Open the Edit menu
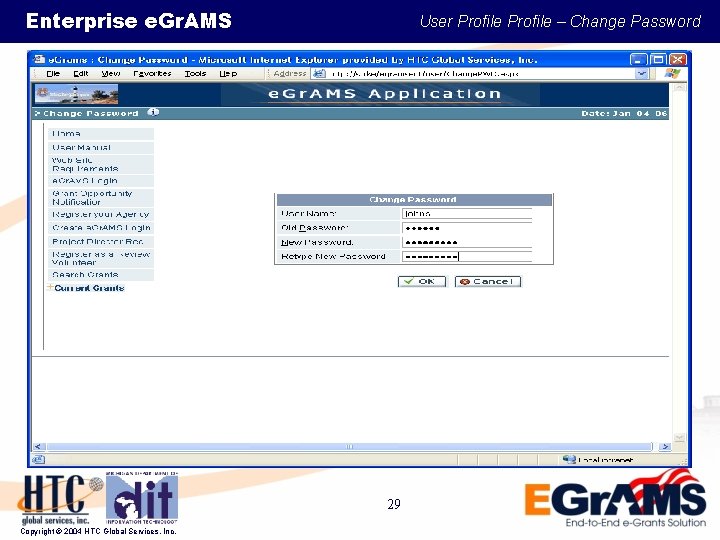The width and height of the screenshot is (720, 540). (x=81, y=73)
